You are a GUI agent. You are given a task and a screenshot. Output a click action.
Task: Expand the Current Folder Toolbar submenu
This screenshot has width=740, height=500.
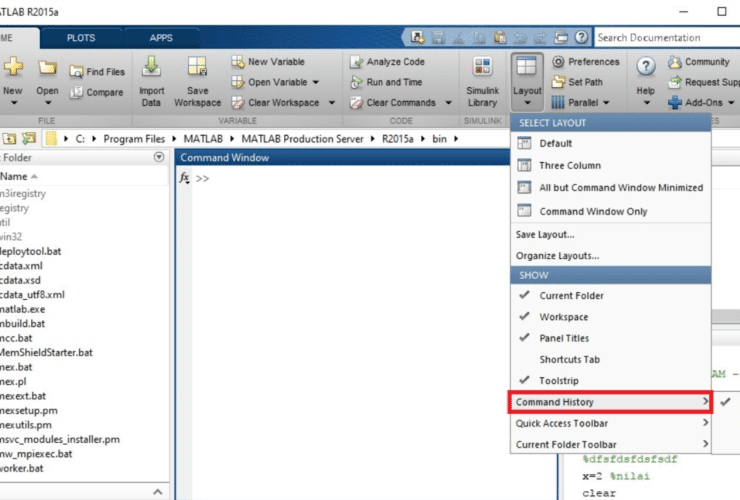coord(611,444)
